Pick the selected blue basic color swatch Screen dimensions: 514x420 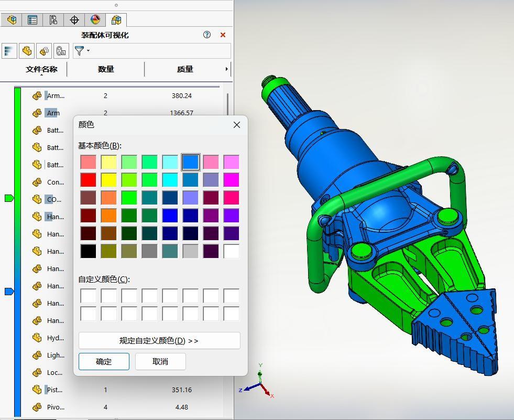[190, 162]
